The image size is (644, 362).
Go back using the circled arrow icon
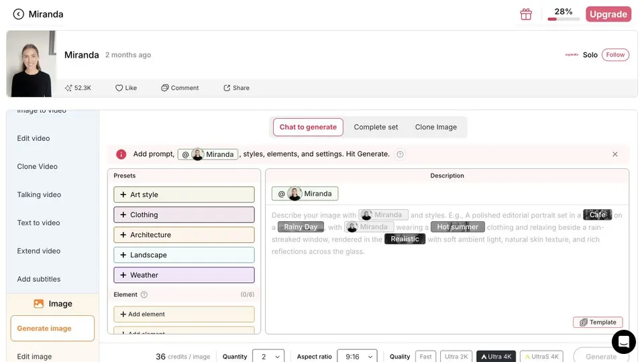click(19, 14)
